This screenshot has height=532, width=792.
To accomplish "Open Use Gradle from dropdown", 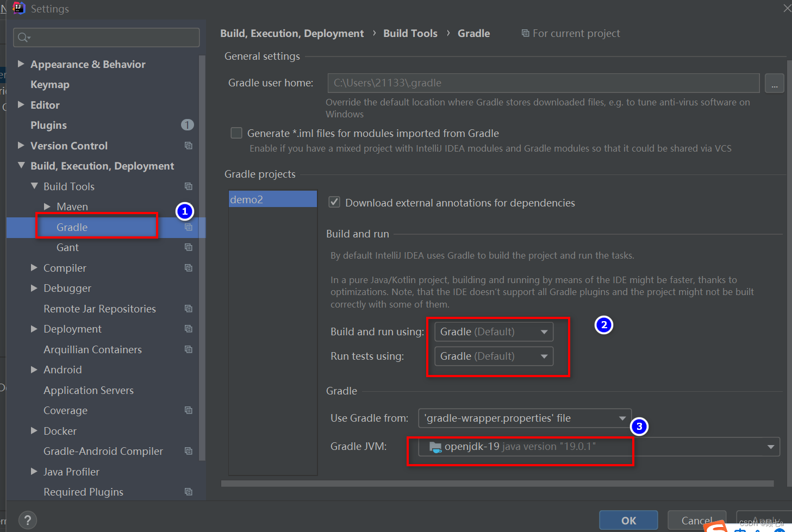I will pyautogui.click(x=525, y=418).
